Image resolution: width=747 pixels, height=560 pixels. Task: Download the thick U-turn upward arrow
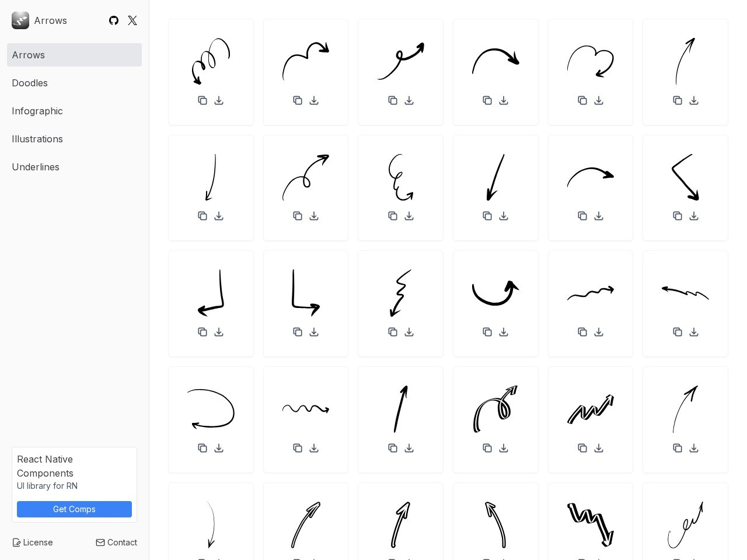pyautogui.click(x=504, y=332)
